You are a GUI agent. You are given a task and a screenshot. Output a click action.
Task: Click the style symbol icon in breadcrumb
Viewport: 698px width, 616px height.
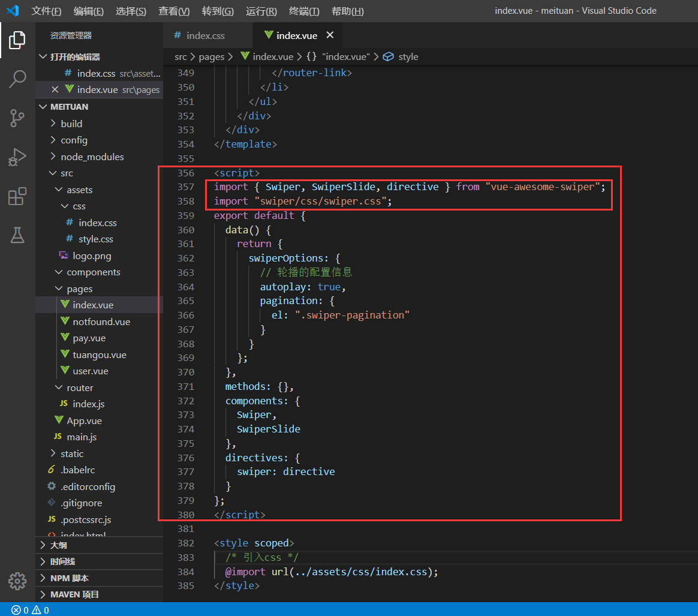(x=389, y=56)
